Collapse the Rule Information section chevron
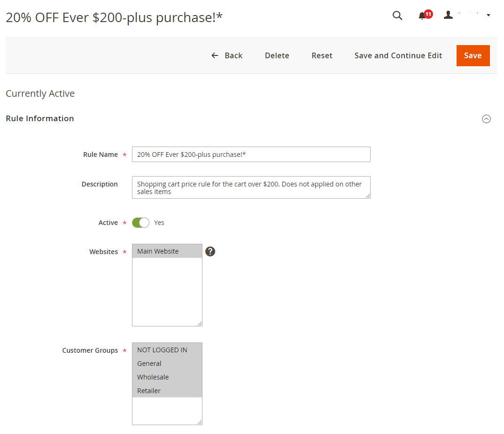 (486, 119)
